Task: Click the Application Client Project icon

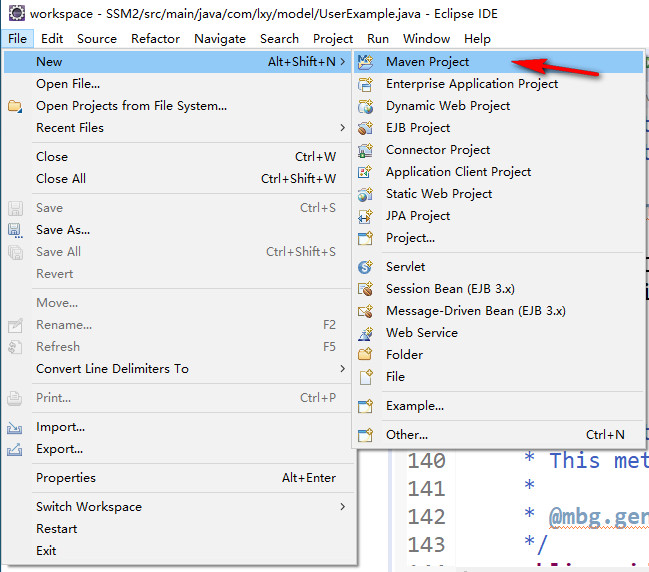Action: coord(365,172)
